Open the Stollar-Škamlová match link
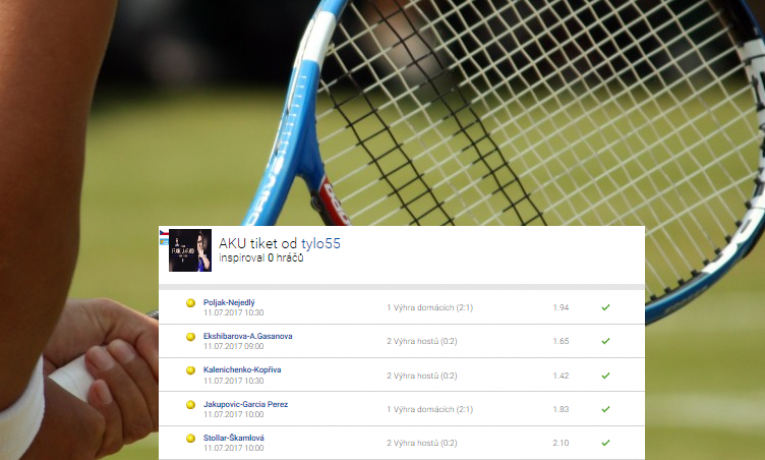The image size is (765, 460). click(234, 438)
